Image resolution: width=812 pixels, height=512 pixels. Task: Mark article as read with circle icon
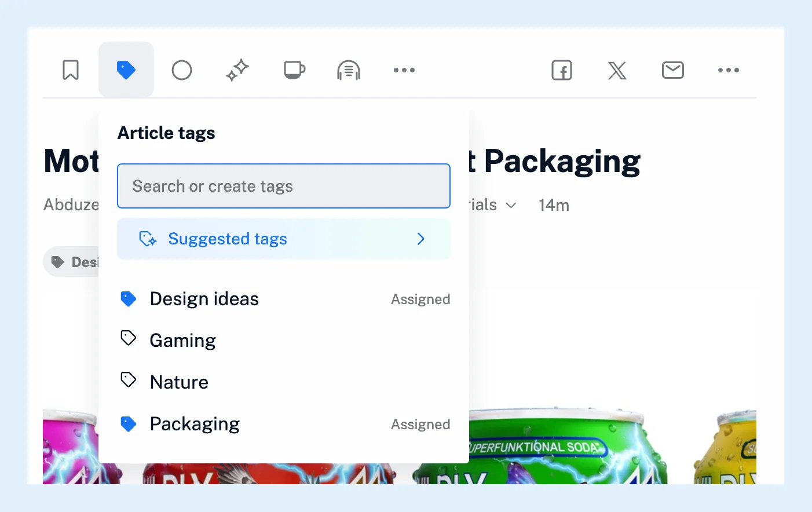pyautogui.click(x=182, y=70)
